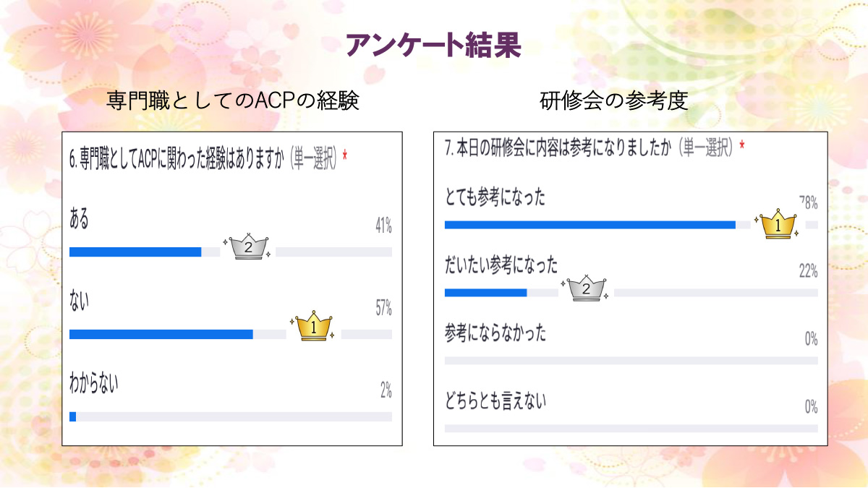Click the silver crown next to ある
Image resolution: width=868 pixels, height=488 pixels.
click(247, 247)
